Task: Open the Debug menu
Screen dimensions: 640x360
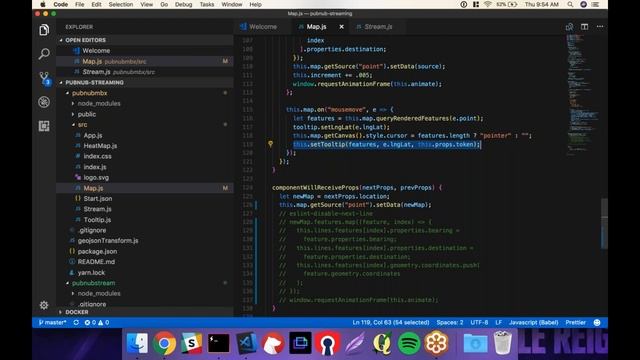Action: point(183,4)
